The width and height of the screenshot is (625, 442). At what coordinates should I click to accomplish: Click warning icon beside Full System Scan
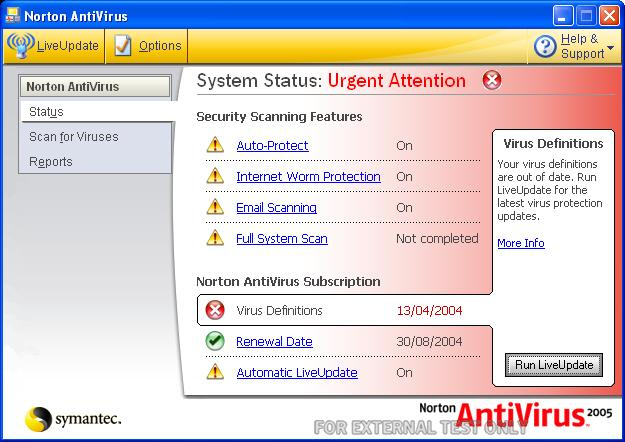215,239
